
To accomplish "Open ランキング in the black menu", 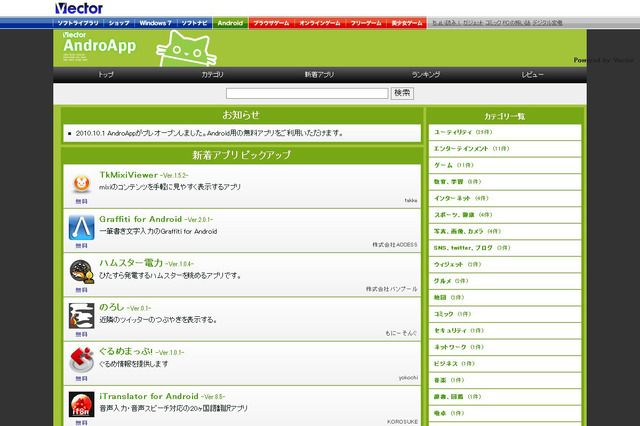I will (x=426, y=75).
